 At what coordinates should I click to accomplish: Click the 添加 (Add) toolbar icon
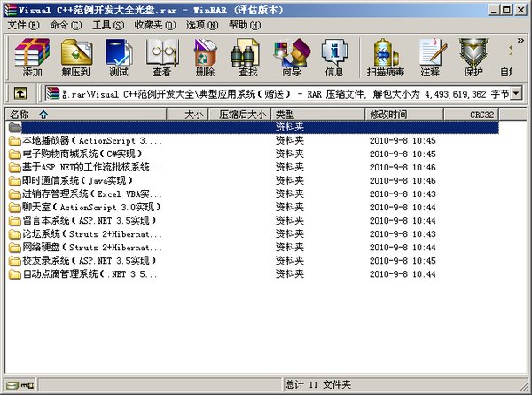pos(32,57)
